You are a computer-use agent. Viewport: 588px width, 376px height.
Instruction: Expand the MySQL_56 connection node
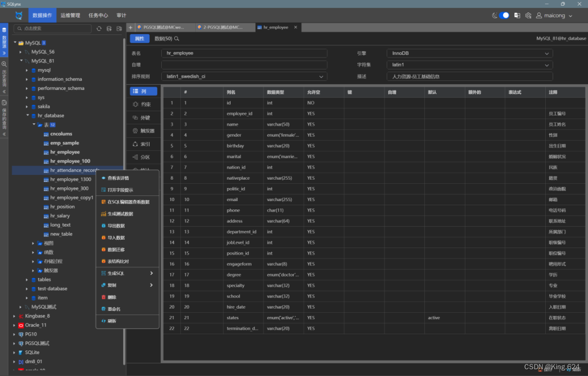(21, 52)
